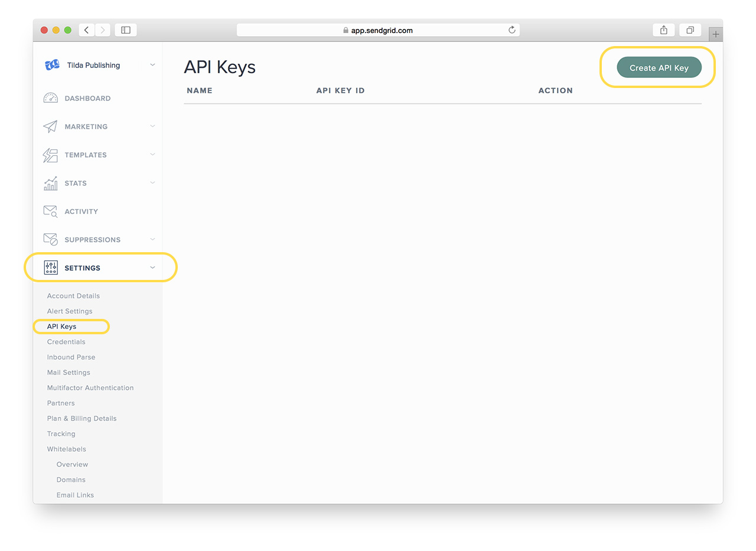Expand the Stats section
The image size is (756, 551).
[153, 183]
